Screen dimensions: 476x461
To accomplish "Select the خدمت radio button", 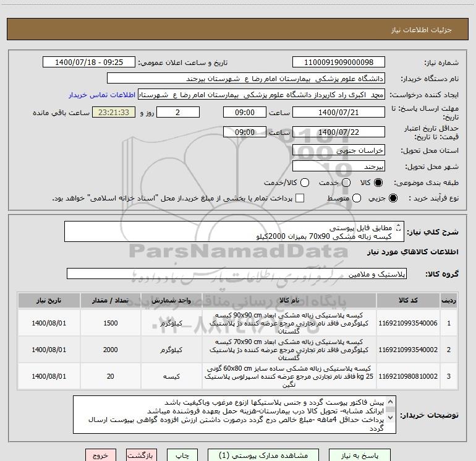I will point(346,183).
